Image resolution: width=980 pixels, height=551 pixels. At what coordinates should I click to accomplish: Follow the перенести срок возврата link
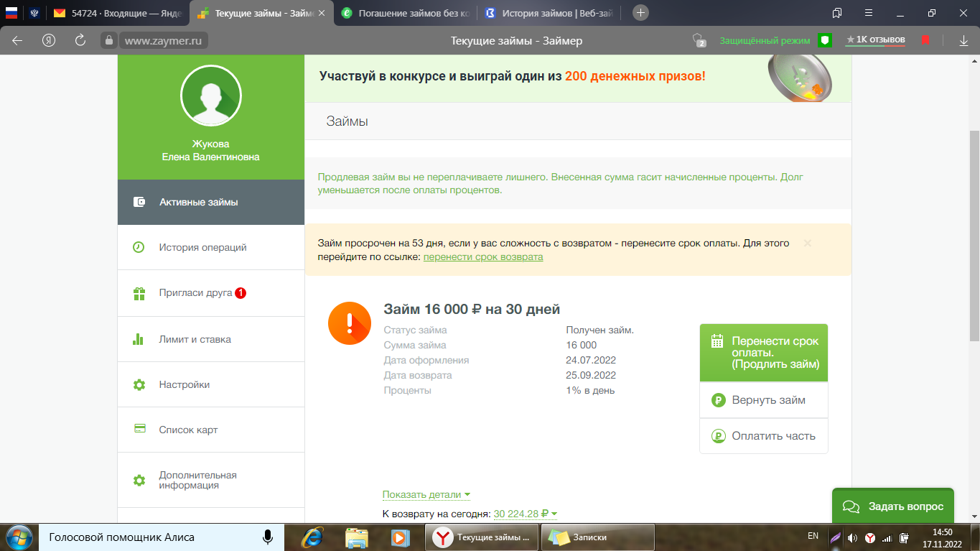(482, 257)
